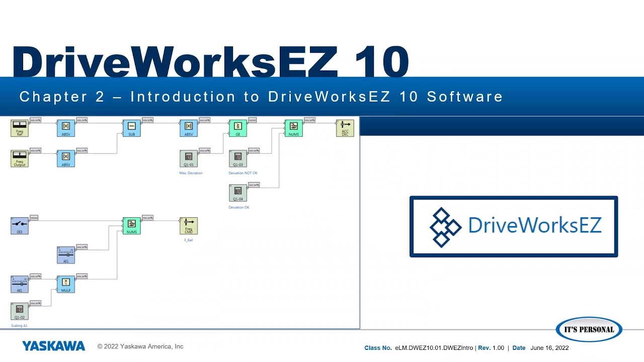The image size is (644, 362).
Task: Click the © 2022 Yaskawa America, Inc text
Action: coord(140,346)
